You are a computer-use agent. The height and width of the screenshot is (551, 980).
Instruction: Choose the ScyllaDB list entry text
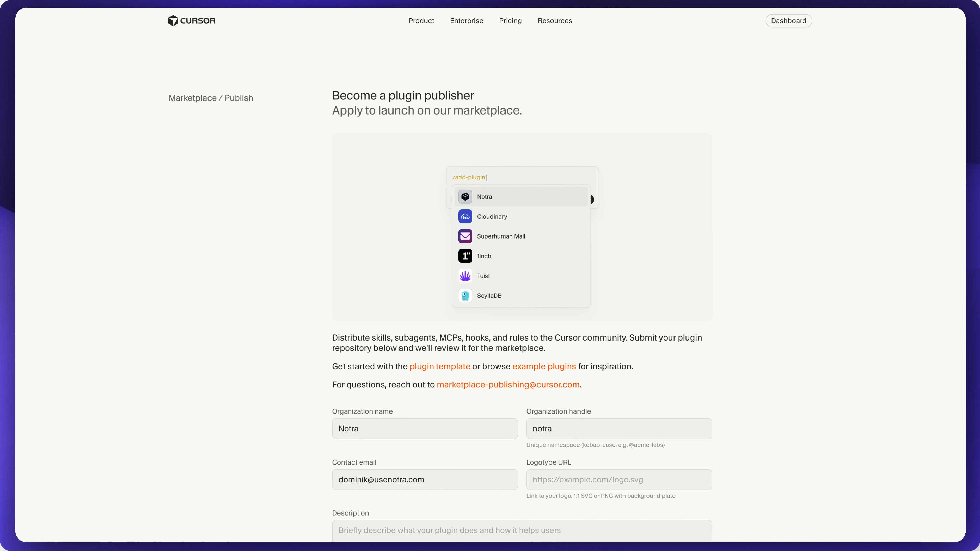click(489, 295)
